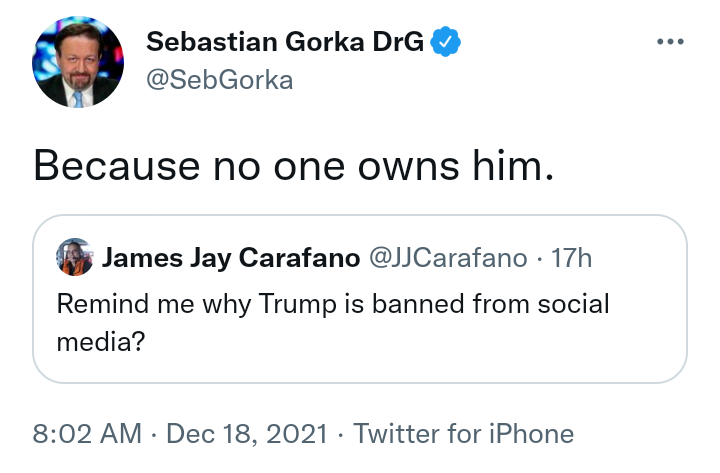Click the 'DrG' suffix in the display name
Image resolution: width=720 pixels, height=473 pixels.
(398, 42)
